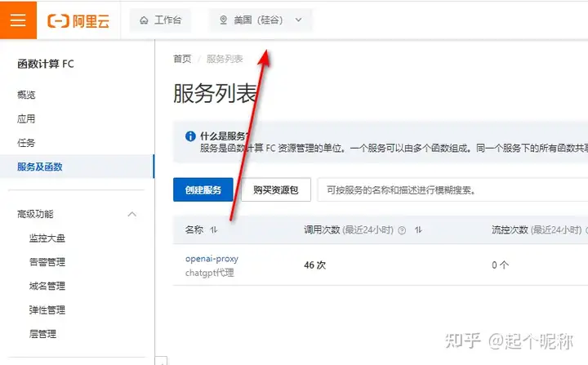Open the orange hamburger menu

coord(18,20)
